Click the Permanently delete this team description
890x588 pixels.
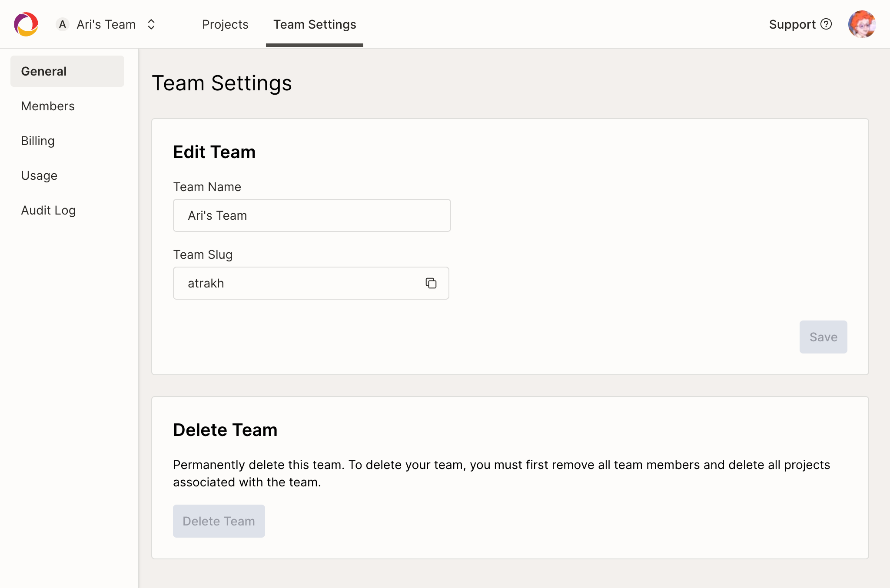pyautogui.click(x=501, y=473)
